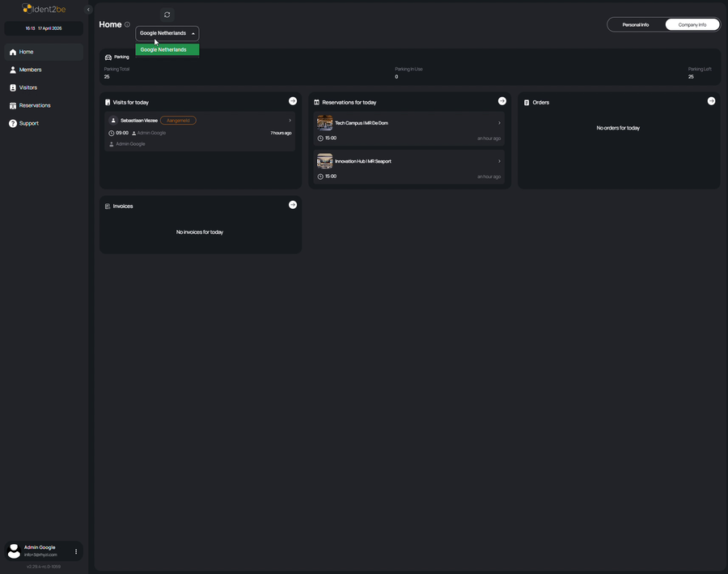Open the Reservations for today arrow button
Viewport: 728px width, 574px height.
pos(502,101)
